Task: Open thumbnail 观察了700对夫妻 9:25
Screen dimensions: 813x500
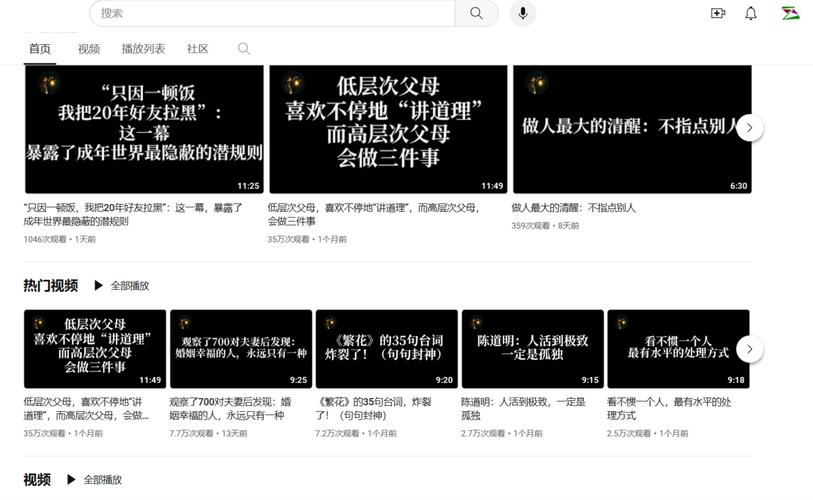Action: [241, 349]
